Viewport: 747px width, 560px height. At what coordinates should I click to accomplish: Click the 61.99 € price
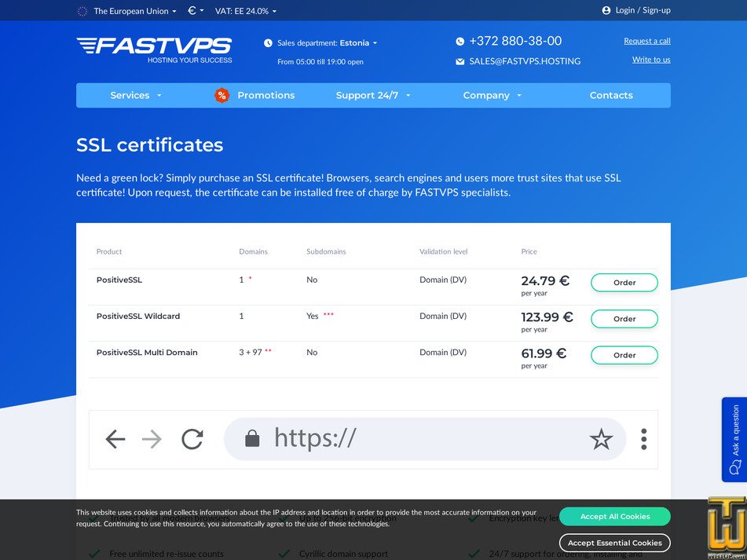pos(544,353)
